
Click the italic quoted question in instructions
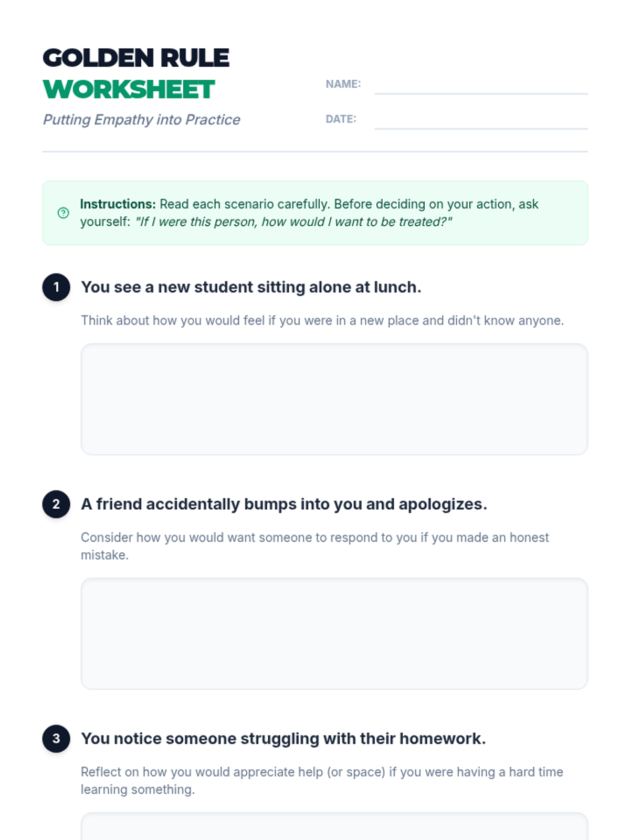[293, 222]
